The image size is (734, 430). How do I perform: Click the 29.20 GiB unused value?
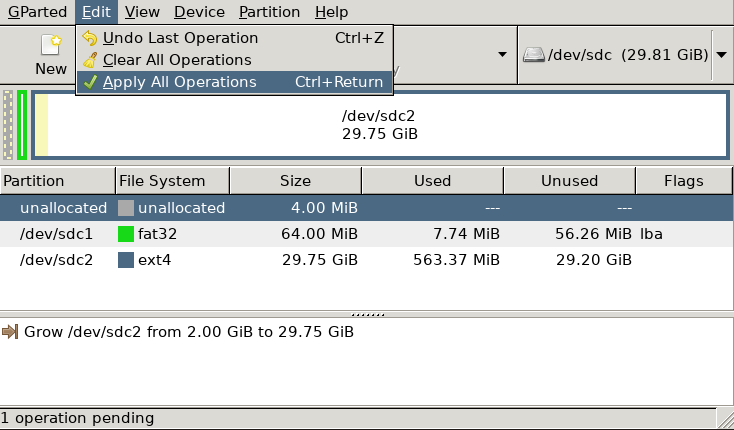[594, 260]
